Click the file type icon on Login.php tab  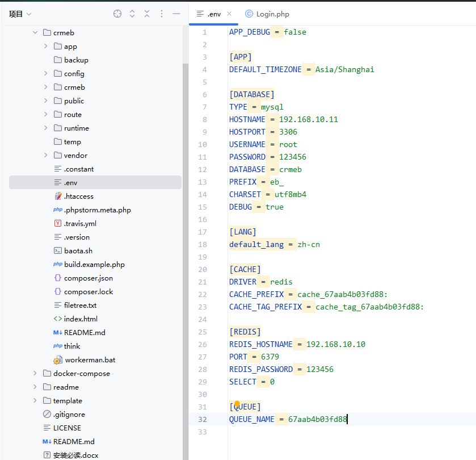click(x=249, y=14)
